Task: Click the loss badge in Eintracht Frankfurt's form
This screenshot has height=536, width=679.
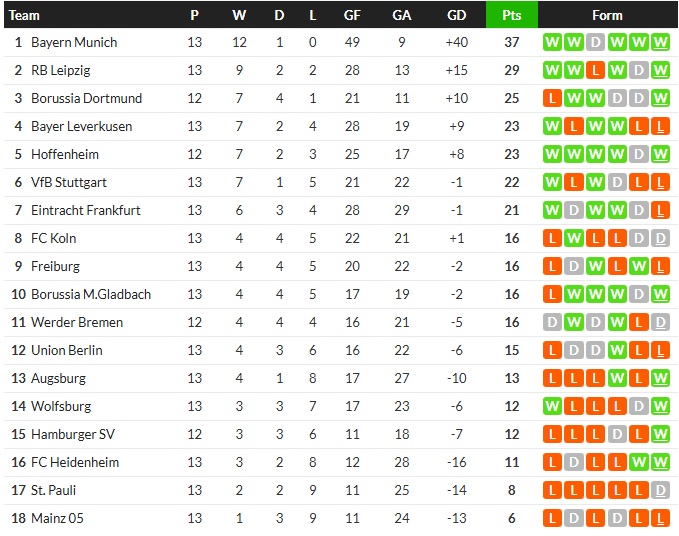Action: click(x=661, y=210)
